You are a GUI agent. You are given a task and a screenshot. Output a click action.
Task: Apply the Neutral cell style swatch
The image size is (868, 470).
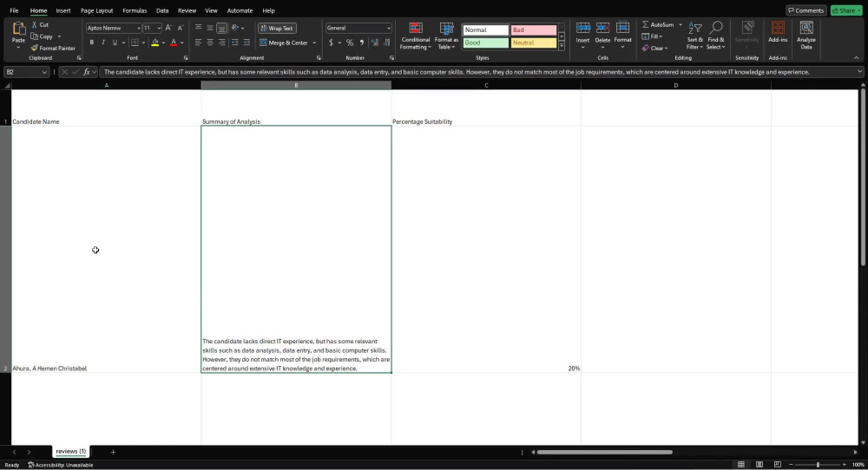(x=534, y=42)
